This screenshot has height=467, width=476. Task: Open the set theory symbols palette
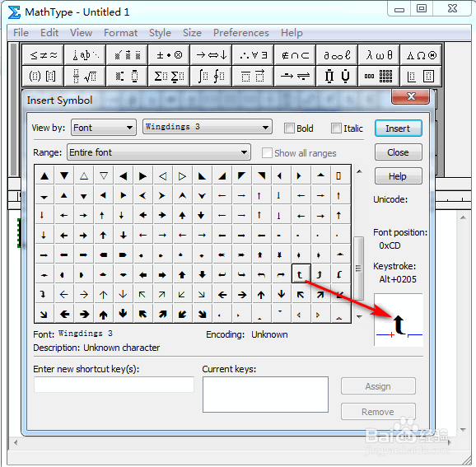(x=295, y=55)
